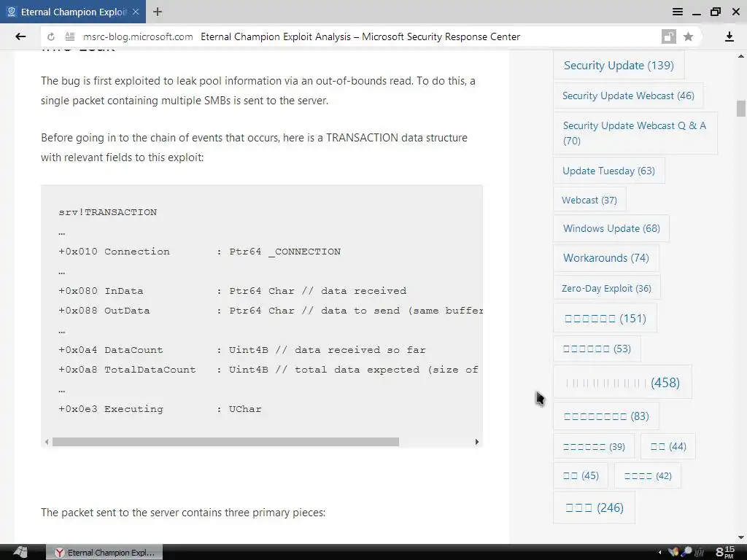Go back with the browser back arrow
This screenshot has height=560, width=747.
click(x=20, y=36)
